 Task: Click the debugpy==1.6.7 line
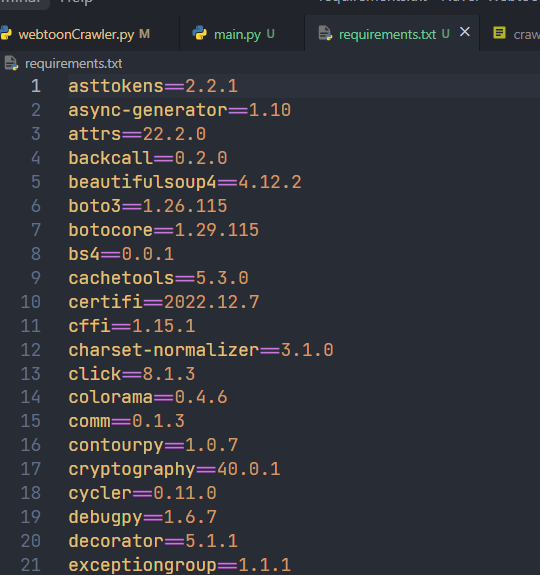coord(143,517)
